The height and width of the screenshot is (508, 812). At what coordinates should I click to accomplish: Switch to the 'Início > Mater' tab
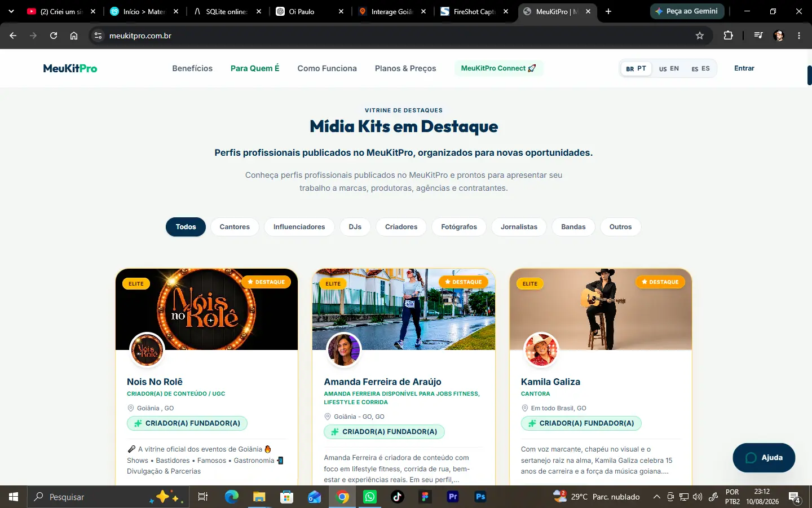(144, 11)
